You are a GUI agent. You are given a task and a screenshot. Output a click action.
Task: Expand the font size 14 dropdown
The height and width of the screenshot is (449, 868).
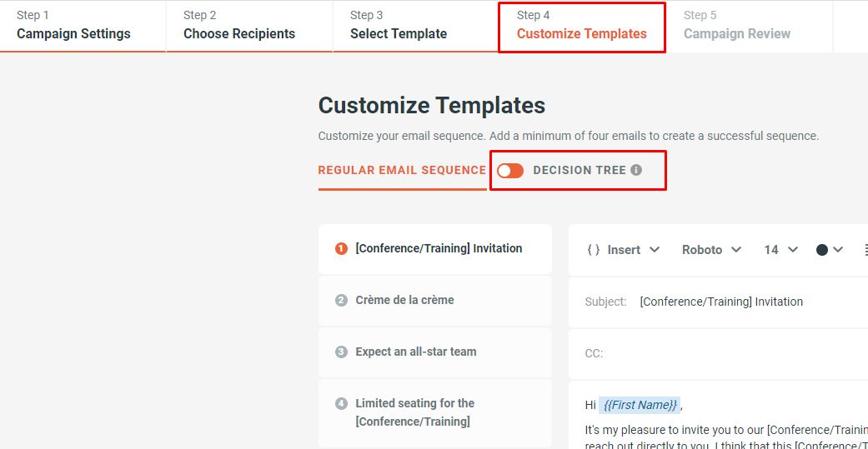point(781,250)
